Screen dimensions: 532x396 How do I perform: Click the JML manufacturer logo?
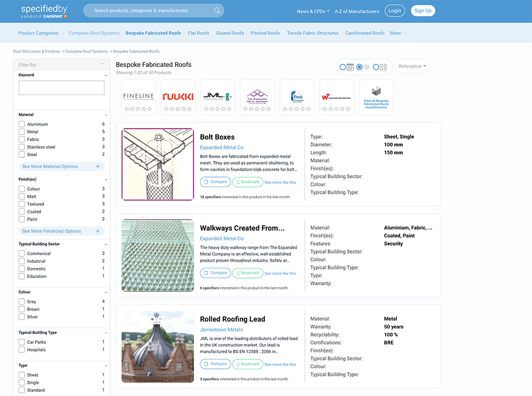(217, 96)
